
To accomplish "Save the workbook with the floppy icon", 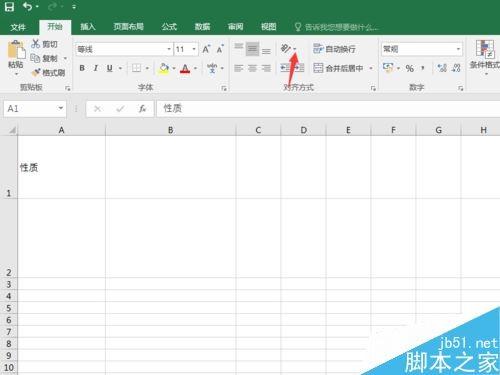I will (9, 7).
